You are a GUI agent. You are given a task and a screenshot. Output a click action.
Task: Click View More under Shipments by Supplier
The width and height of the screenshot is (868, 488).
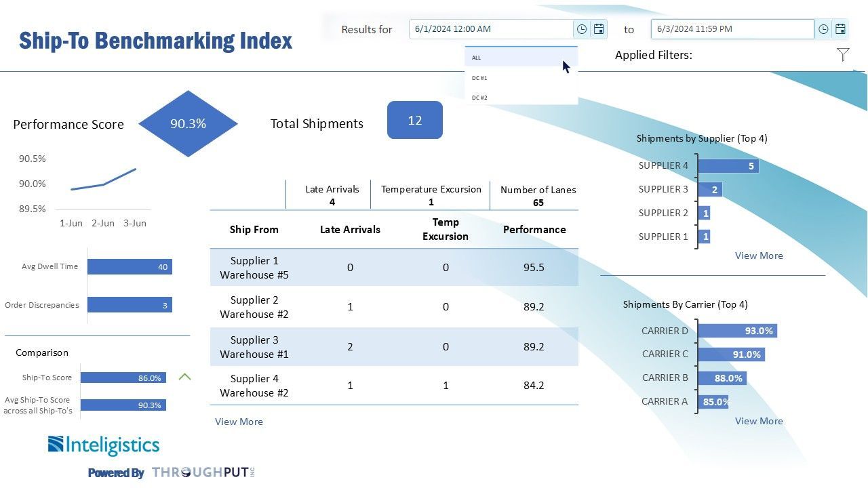pos(759,256)
